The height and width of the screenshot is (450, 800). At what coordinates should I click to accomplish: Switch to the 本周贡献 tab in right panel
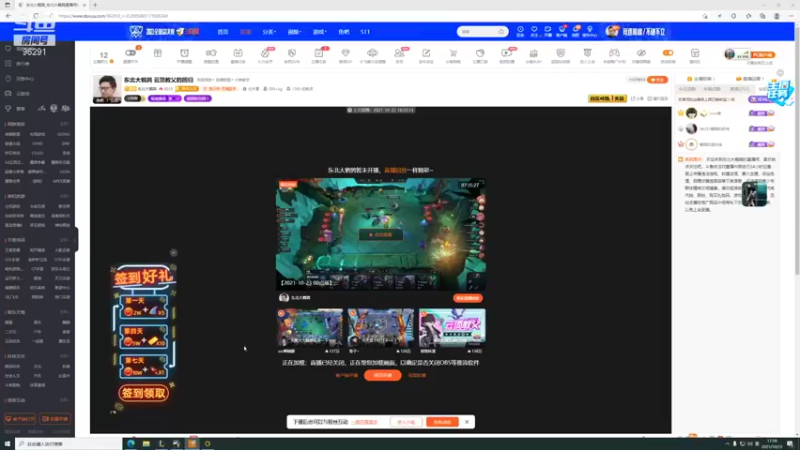[x=712, y=89]
